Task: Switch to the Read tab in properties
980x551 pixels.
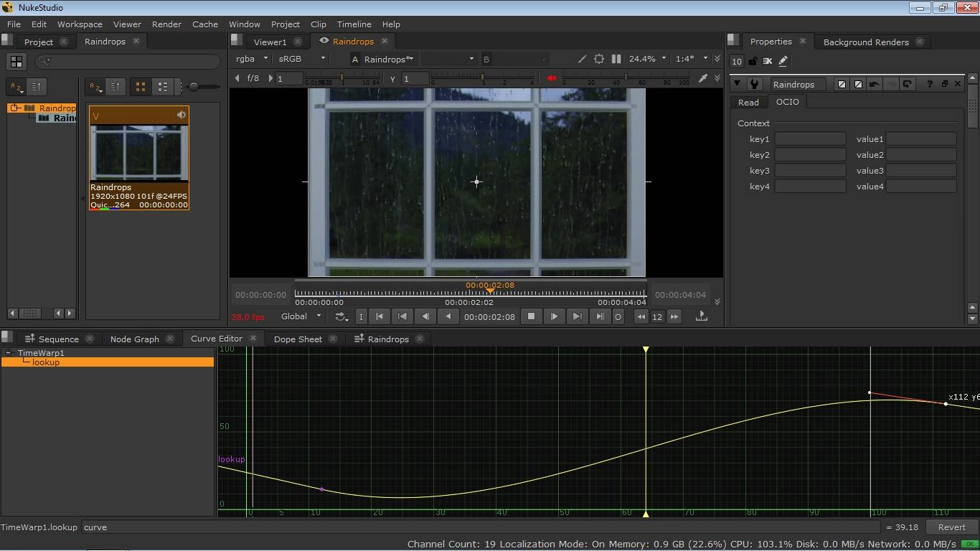Action: pos(748,102)
